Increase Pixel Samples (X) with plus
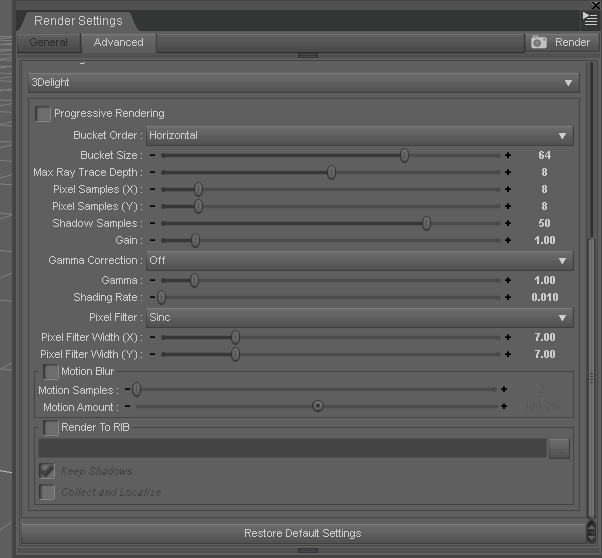Screen dimensions: 602x558 pos(508,189)
